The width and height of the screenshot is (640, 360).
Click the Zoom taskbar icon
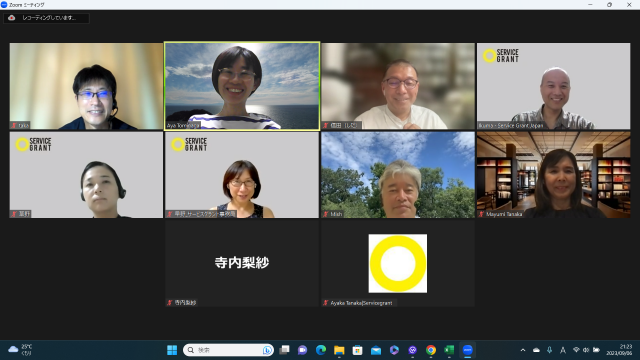(x=468, y=350)
